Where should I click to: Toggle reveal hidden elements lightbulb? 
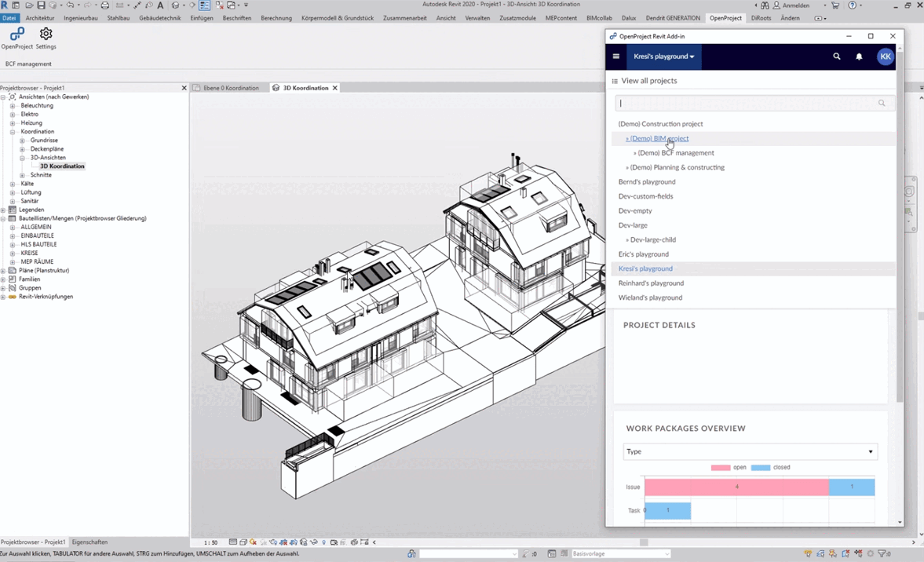323,542
